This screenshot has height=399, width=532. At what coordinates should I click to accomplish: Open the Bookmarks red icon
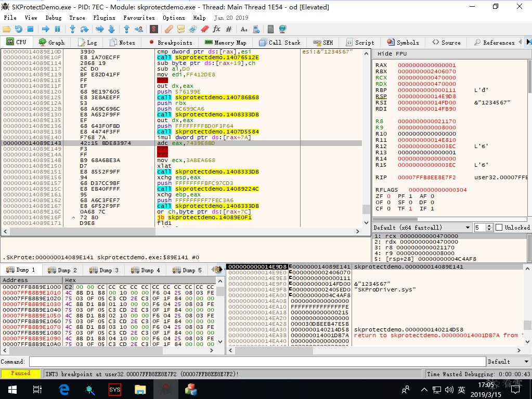coord(204,30)
